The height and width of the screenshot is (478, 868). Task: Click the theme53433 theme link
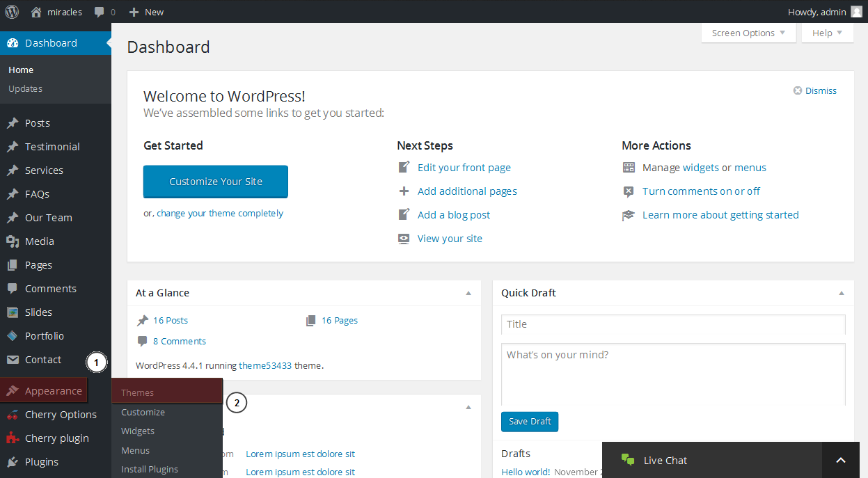265,365
